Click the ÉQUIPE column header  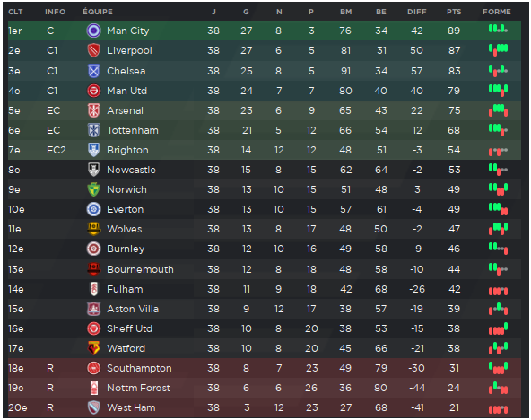(x=98, y=12)
